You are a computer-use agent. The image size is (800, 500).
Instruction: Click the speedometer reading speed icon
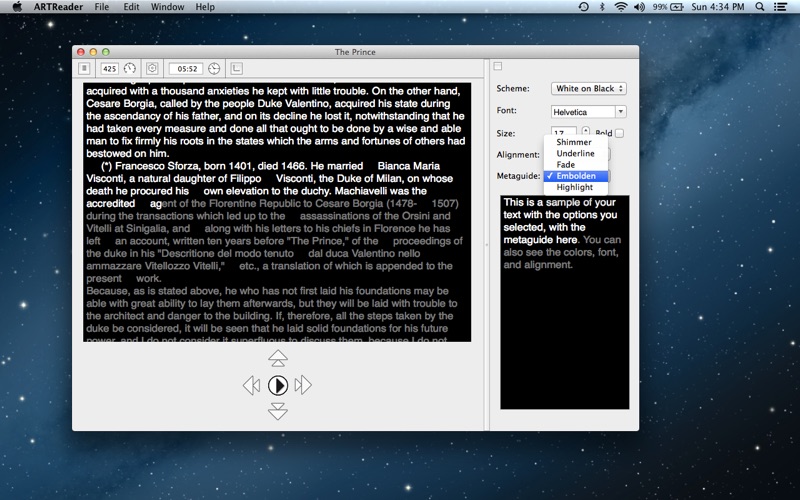(130, 68)
